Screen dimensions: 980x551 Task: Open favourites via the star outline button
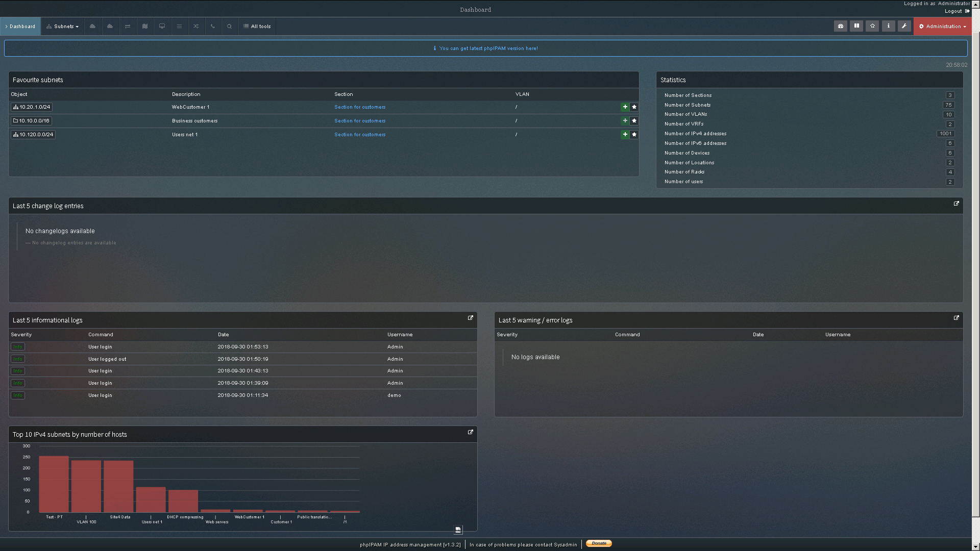pos(872,26)
